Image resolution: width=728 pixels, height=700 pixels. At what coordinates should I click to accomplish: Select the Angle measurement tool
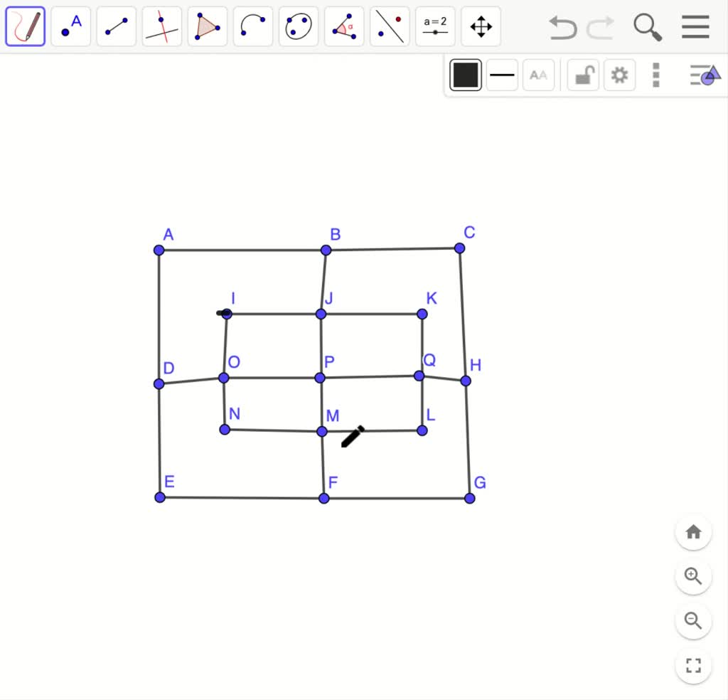[x=344, y=27]
